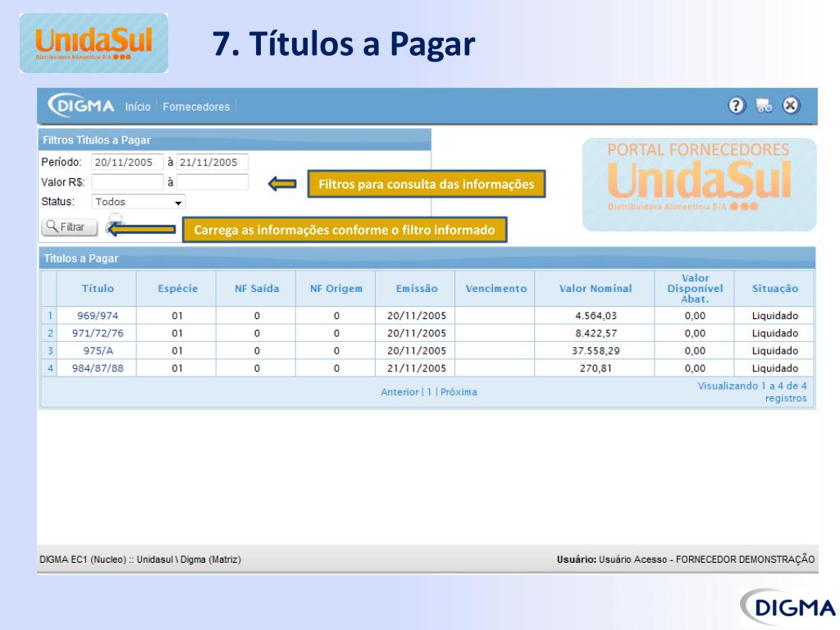Screen dimensions: 840x630
Task: Click the Período start date field 20/11/2005
Action: point(127,162)
